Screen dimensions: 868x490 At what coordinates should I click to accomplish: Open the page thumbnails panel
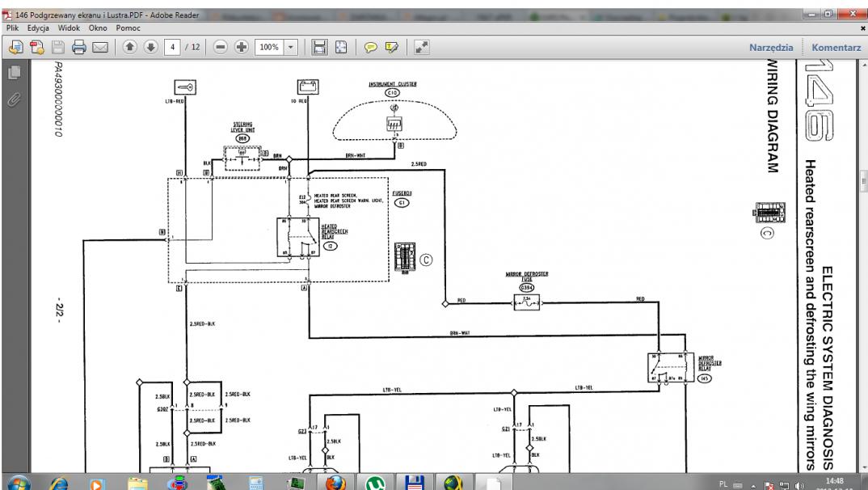[13, 74]
